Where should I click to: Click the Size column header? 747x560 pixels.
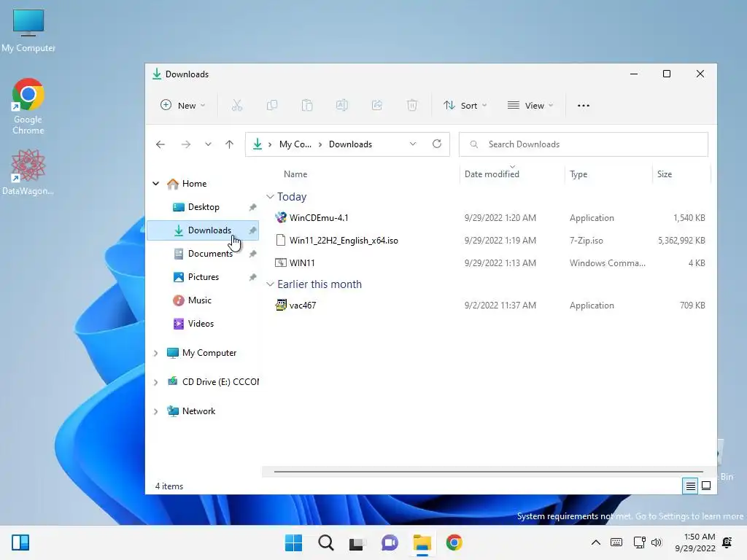(x=665, y=174)
